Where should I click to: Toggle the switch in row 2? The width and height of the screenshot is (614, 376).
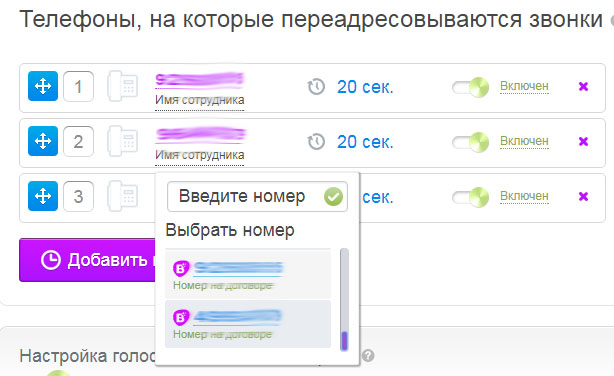click(x=471, y=142)
